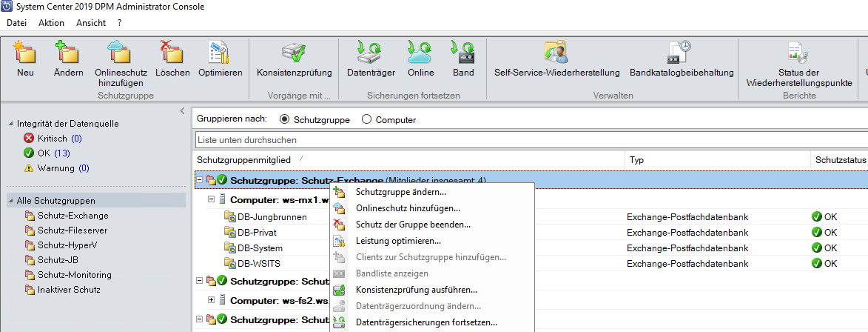The height and width of the screenshot is (332, 868).
Task: Sort by the Schutzstatus column header
Action: [x=839, y=160]
